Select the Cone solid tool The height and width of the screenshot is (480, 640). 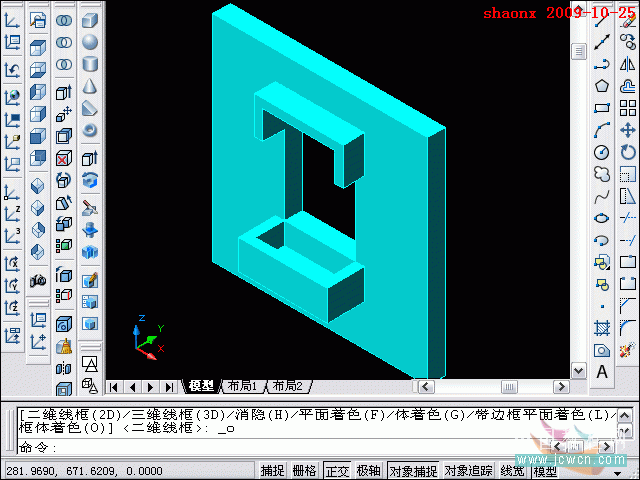coord(89,86)
